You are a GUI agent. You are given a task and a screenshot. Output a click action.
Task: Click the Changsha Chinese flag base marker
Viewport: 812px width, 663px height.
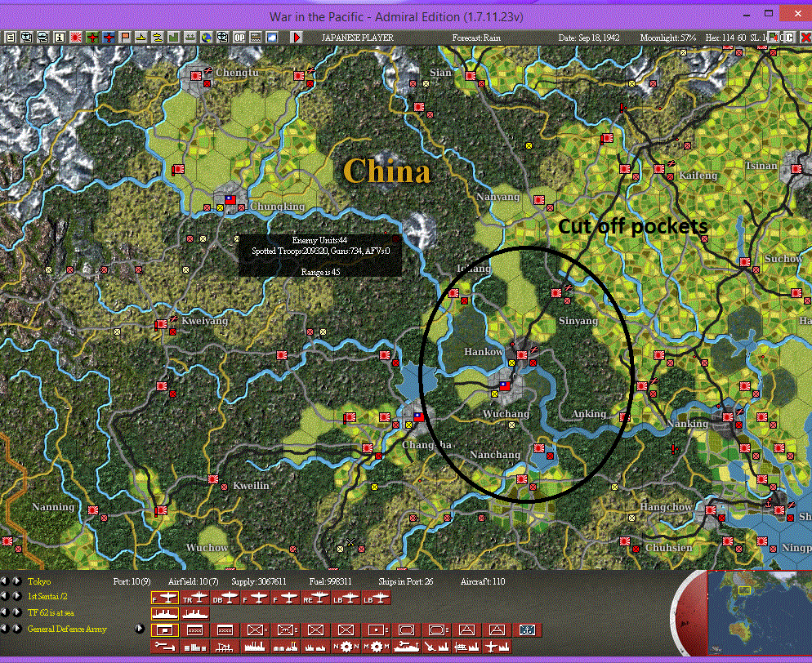pyautogui.click(x=419, y=416)
